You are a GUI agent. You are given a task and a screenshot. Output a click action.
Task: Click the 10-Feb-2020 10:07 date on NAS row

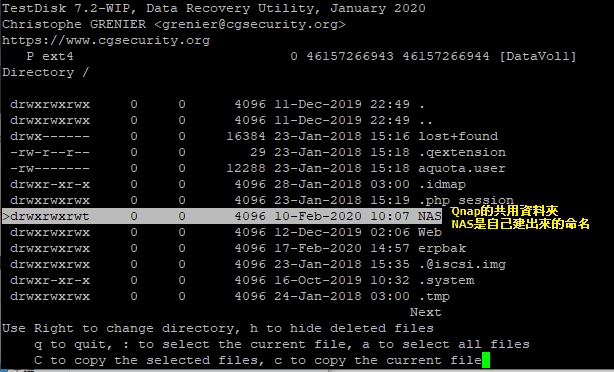pos(342,216)
